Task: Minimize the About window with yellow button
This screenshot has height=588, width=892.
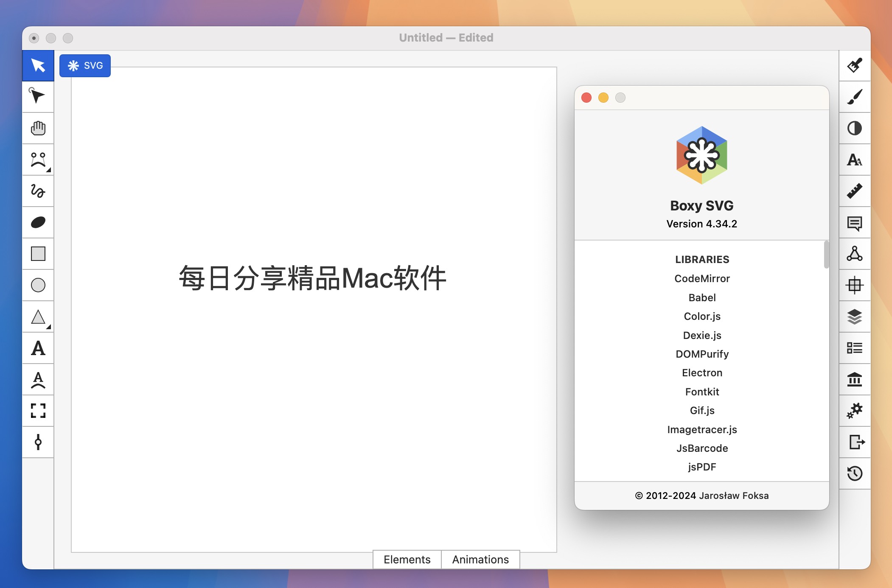Action: pyautogui.click(x=603, y=98)
